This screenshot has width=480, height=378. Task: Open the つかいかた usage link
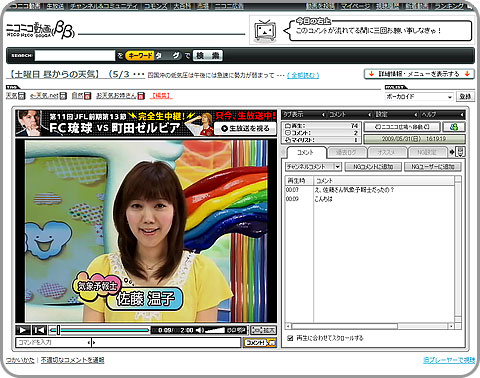coord(20,360)
